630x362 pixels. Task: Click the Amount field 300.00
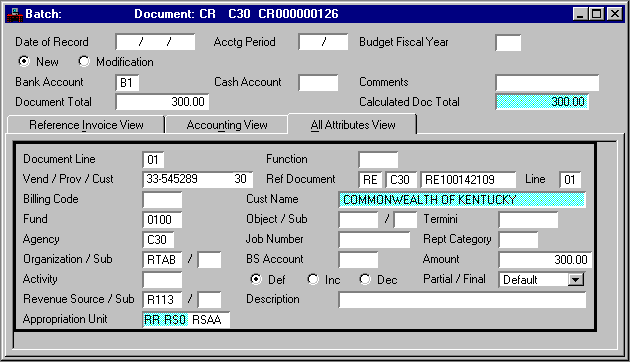(545, 260)
